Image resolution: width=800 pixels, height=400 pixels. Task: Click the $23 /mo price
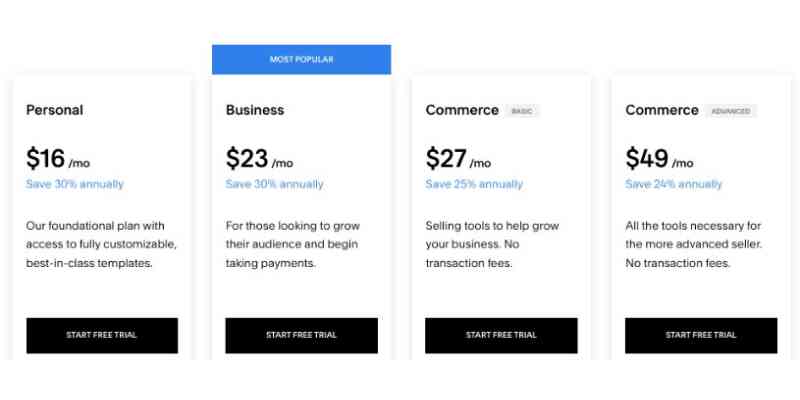[x=259, y=159]
